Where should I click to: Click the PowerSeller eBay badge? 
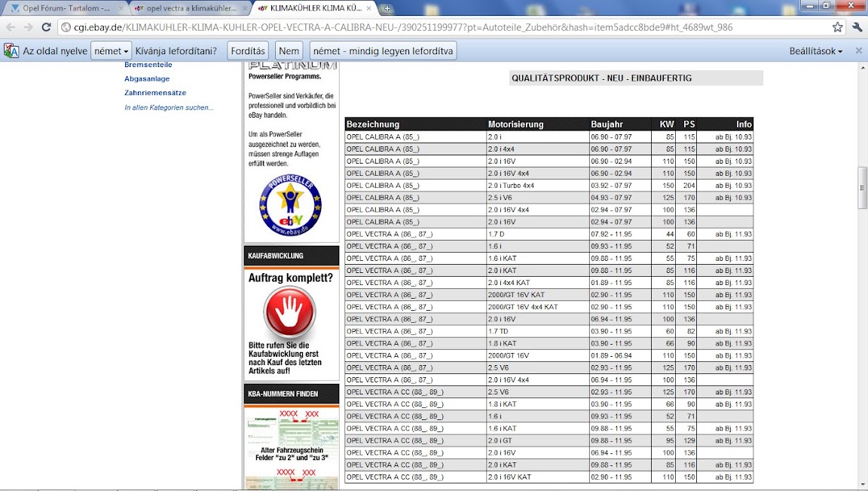(290, 205)
